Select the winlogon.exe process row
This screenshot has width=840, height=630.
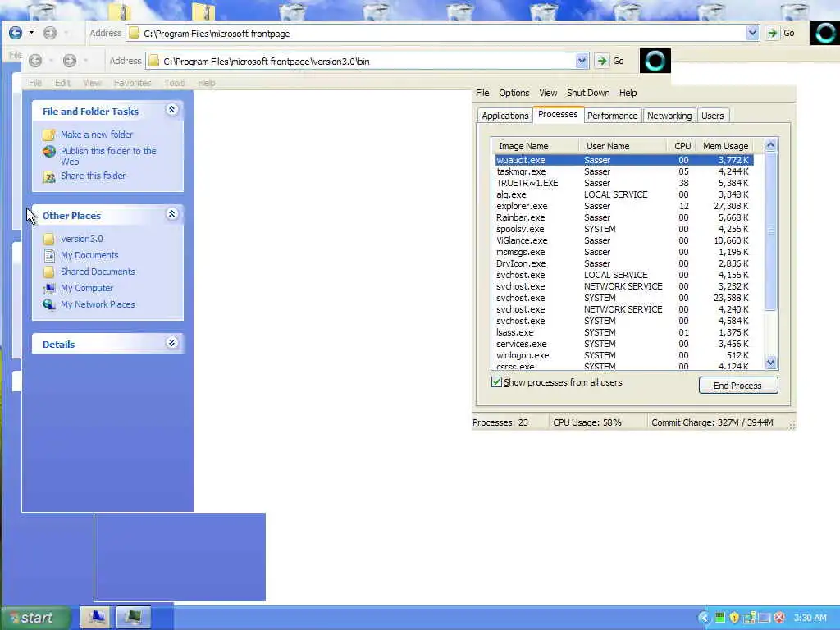[x=624, y=355]
